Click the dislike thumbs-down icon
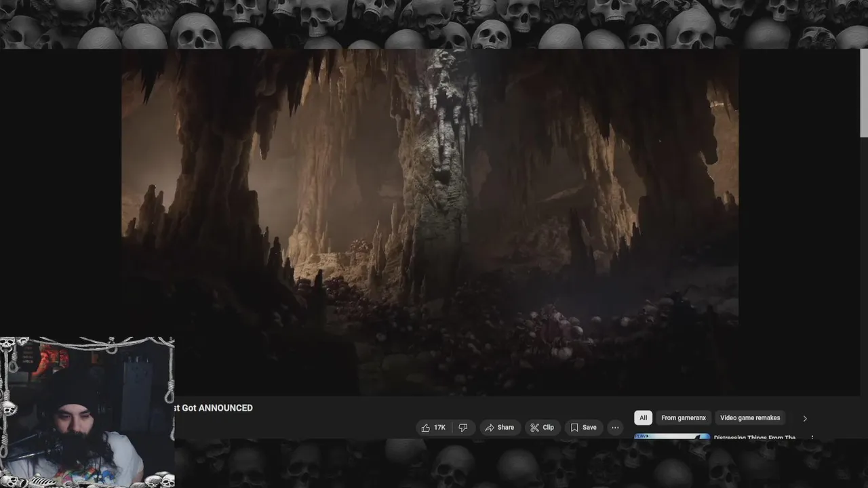The image size is (868, 488). [463, 428]
